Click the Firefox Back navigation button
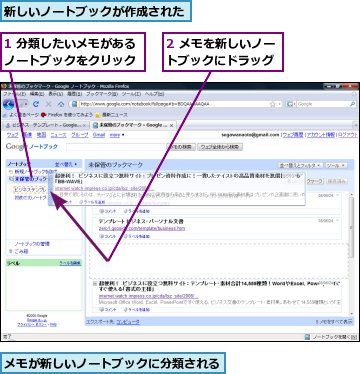 click(x=9, y=104)
